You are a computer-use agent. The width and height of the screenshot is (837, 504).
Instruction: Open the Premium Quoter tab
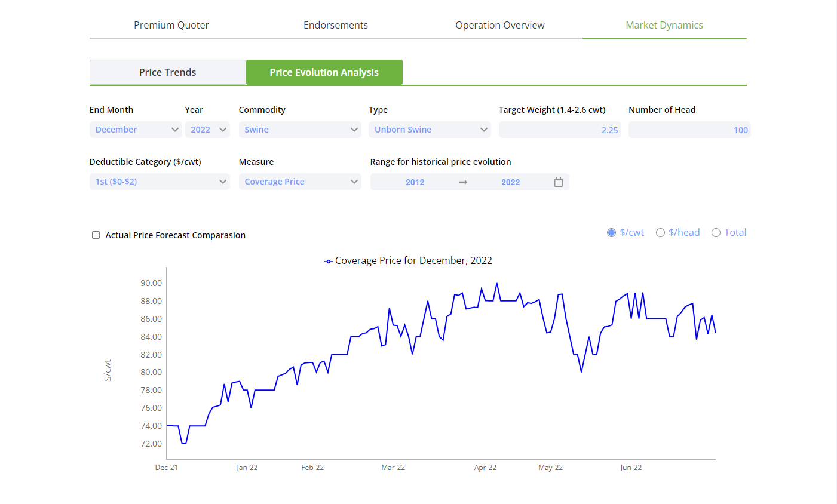(x=171, y=25)
